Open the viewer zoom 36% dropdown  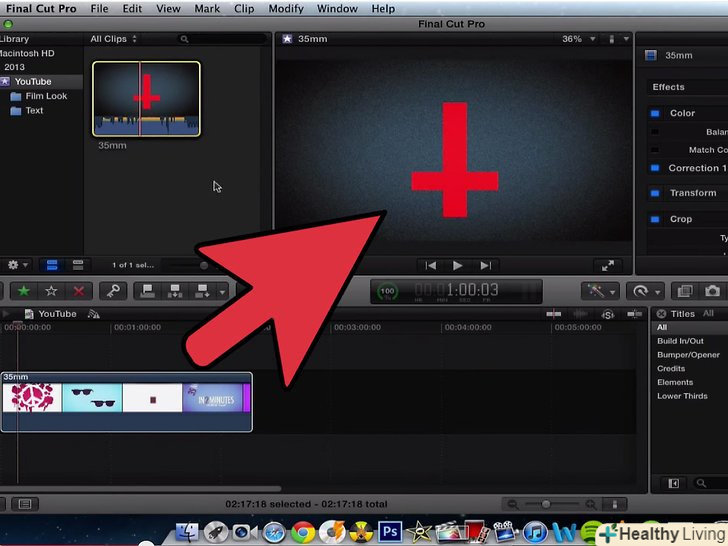(578, 39)
